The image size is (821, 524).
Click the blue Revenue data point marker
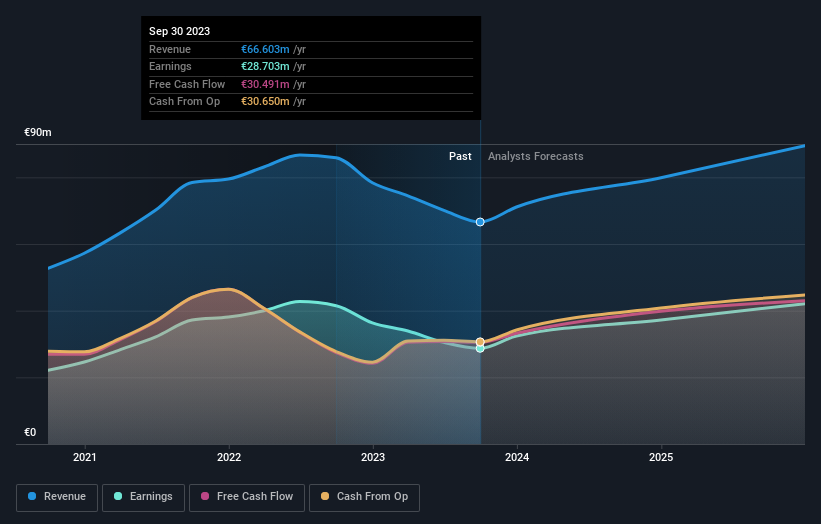pos(480,222)
